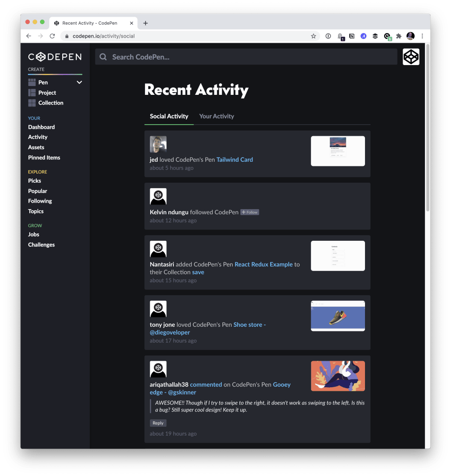Click the search magnifier icon

tap(103, 56)
